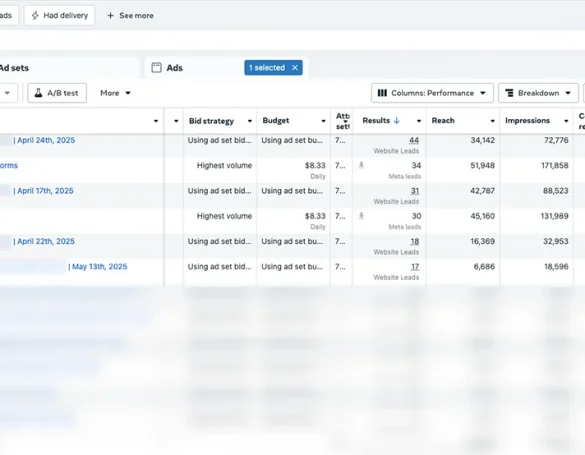This screenshot has width=585, height=455.
Task: Click the Had delivery lightning icon
Action: 35,15
